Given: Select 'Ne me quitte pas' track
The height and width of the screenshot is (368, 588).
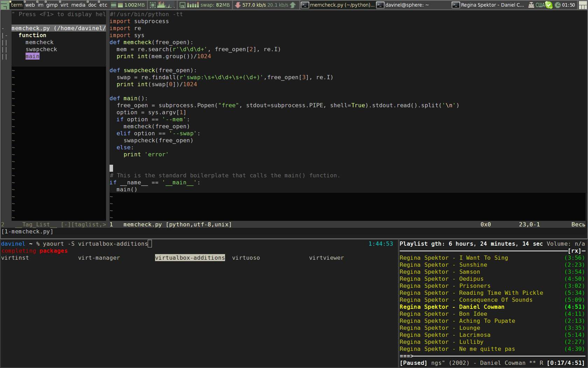Looking at the screenshot, I should (492, 349).
